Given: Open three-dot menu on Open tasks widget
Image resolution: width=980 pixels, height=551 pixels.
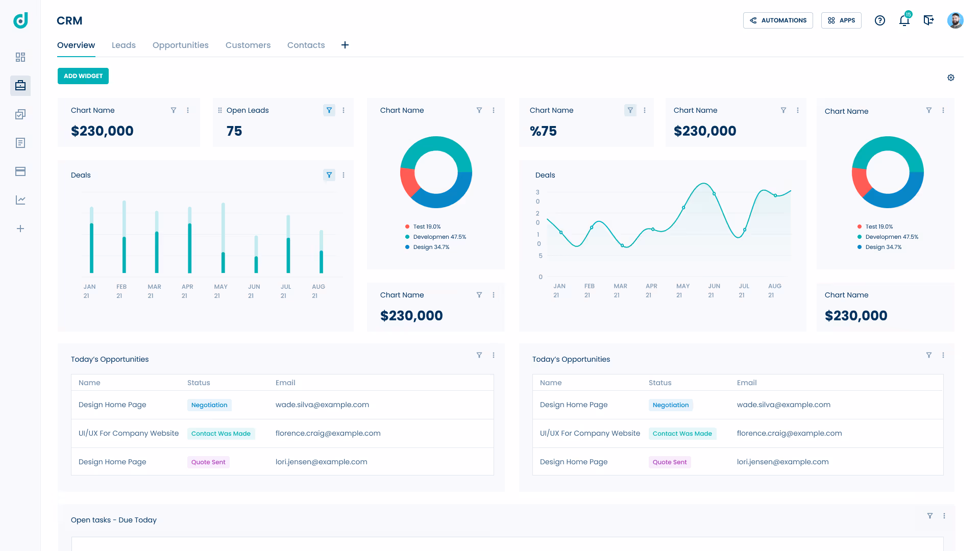Looking at the screenshot, I should 944,516.
